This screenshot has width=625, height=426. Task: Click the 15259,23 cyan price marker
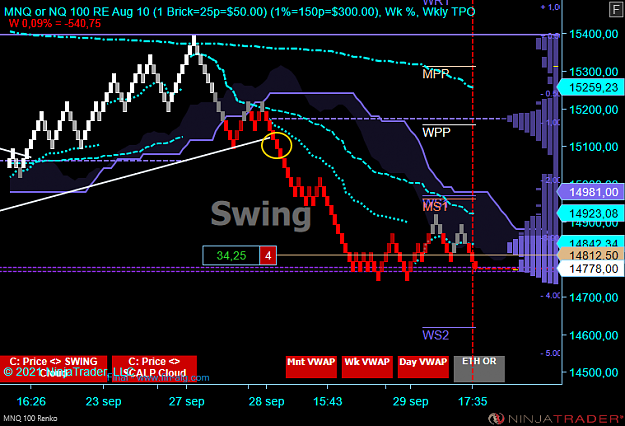point(591,87)
